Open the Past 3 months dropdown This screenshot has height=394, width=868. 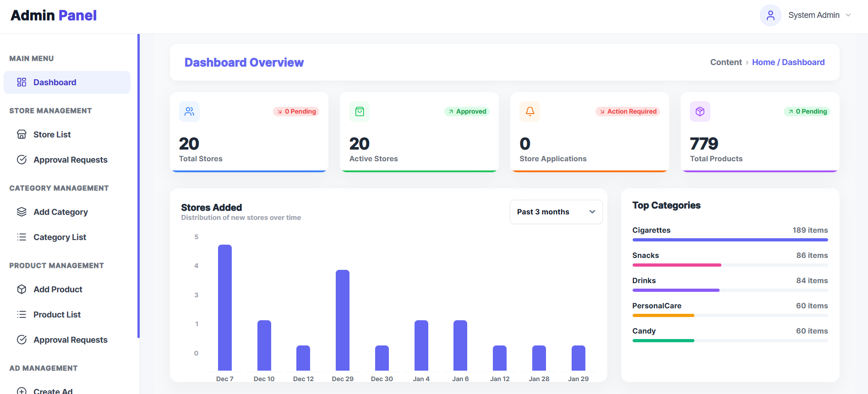click(556, 212)
